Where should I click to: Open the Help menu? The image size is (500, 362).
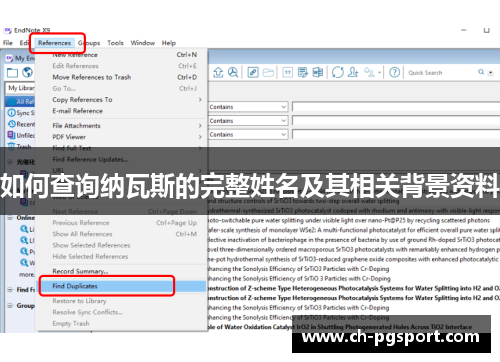pos(169,43)
